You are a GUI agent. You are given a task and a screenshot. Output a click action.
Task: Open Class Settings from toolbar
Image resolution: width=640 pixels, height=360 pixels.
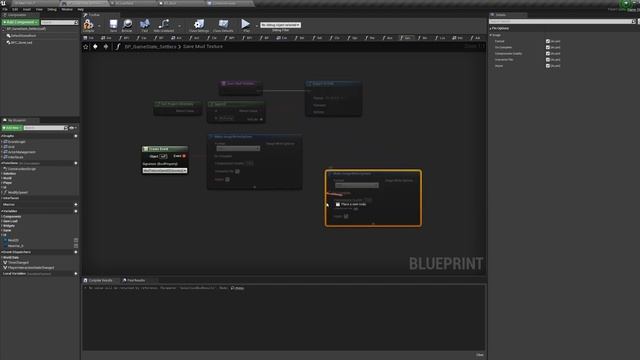pos(199,24)
